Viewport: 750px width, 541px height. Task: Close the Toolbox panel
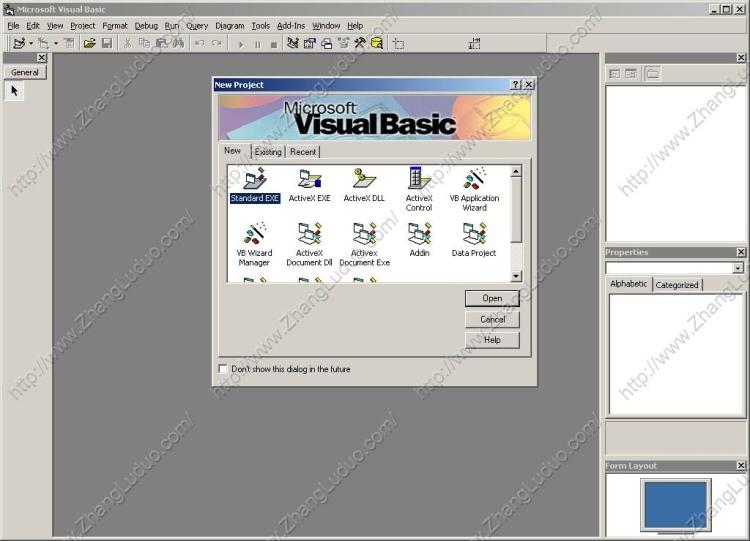(42, 57)
